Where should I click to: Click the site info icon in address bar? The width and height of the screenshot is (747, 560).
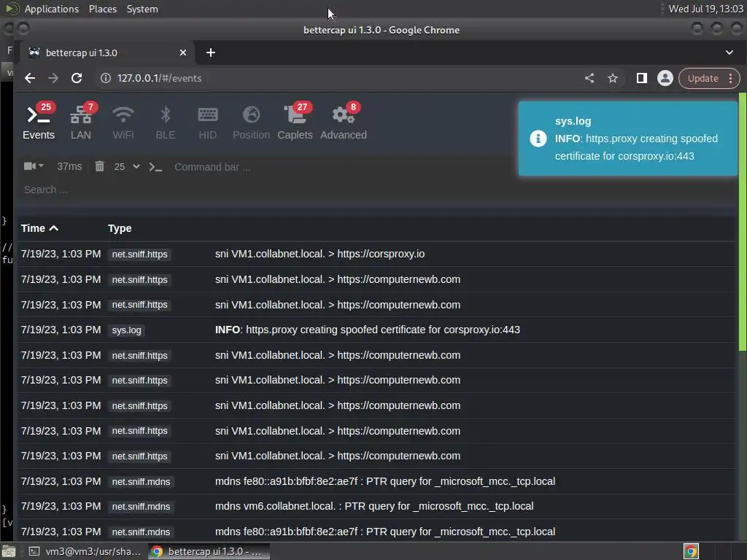coord(106,78)
